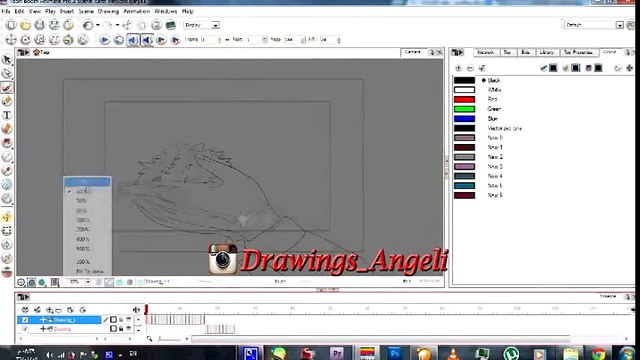Open the Animation menu
640x360 pixels.
pos(136,11)
